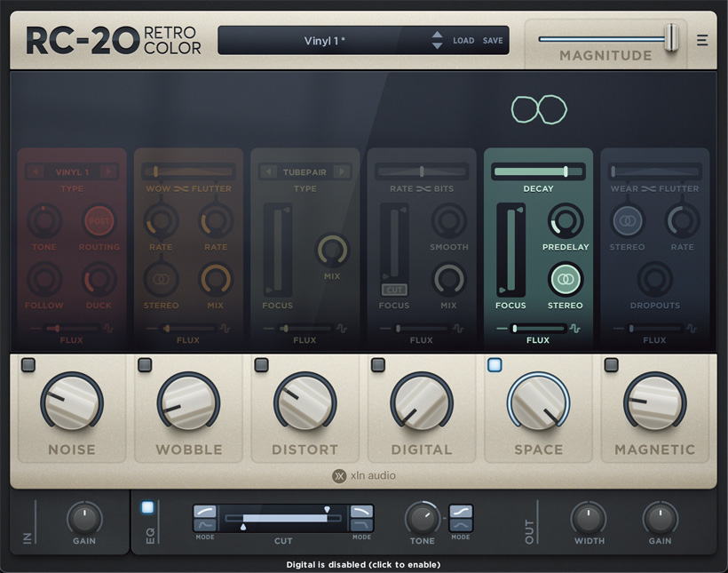Select previous noise type with left arrow

point(36,172)
